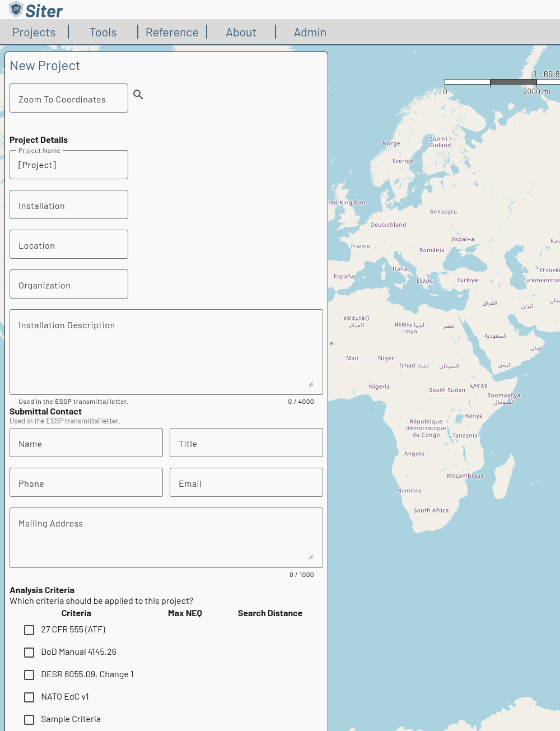Open the About menu
This screenshot has height=731, width=560.
pos(241,32)
